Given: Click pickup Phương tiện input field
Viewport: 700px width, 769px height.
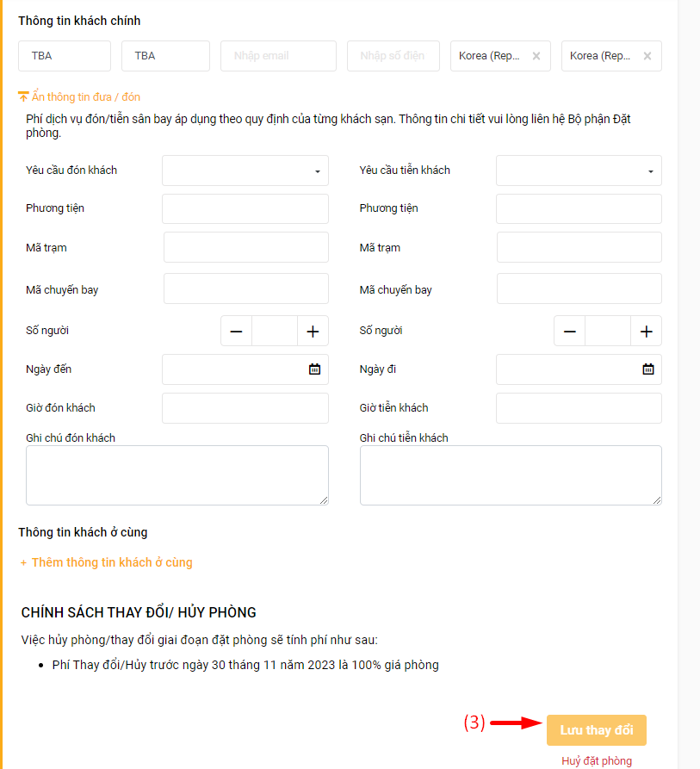Looking at the screenshot, I should coord(245,209).
